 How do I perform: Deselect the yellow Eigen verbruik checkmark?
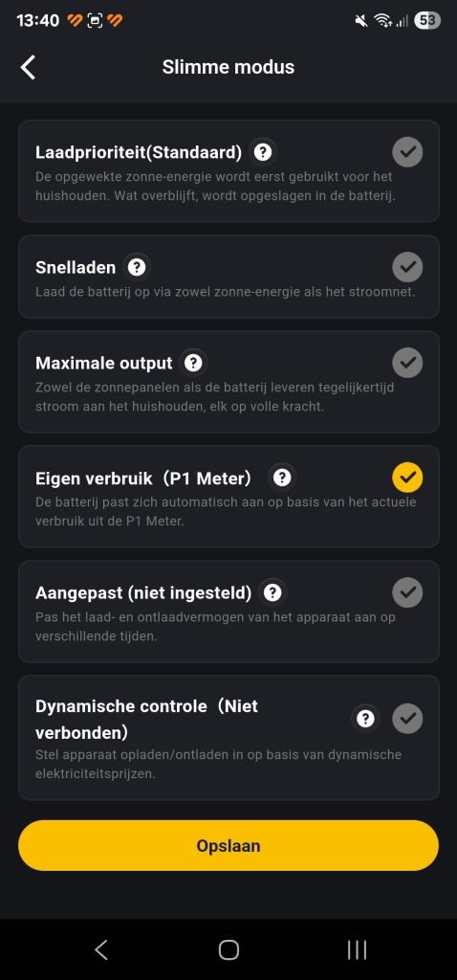click(x=407, y=479)
